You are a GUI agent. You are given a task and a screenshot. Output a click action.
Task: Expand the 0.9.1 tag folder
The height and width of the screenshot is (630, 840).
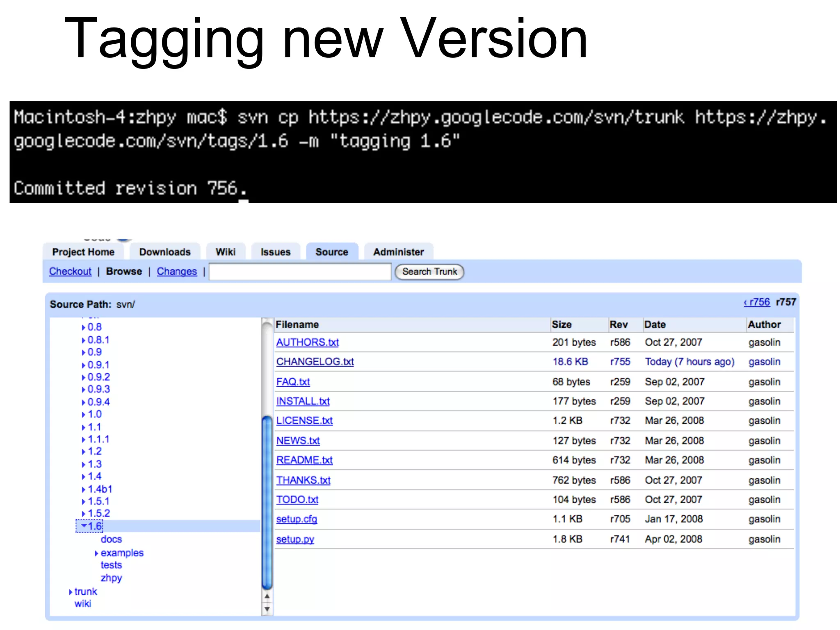tap(84, 365)
